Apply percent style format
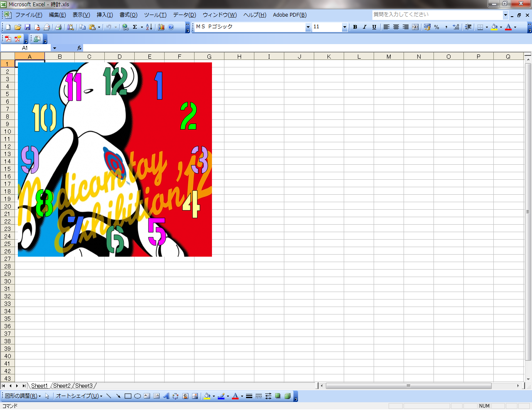The width and height of the screenshot is (532, 411). pos(437,27)
